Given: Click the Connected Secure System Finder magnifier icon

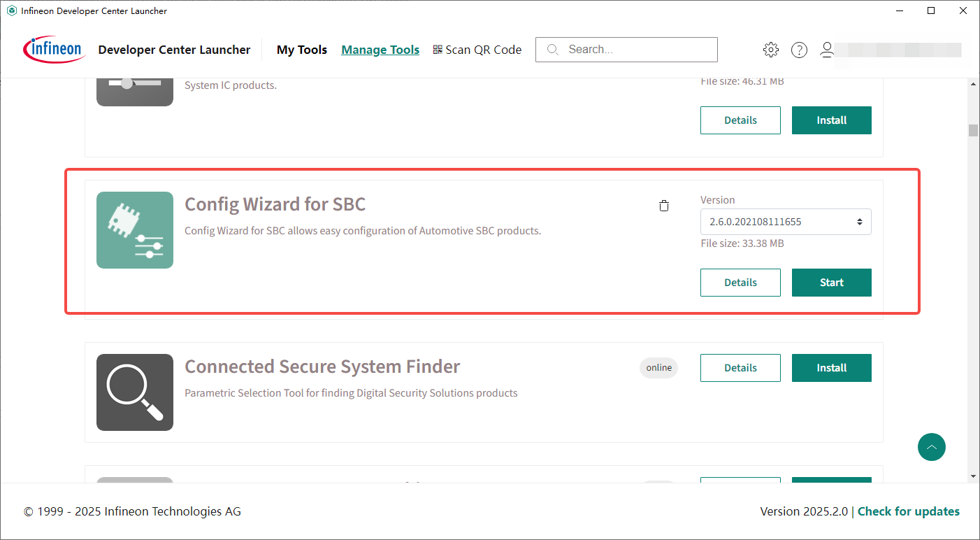Looking at the screenshot, I should 135,392.
